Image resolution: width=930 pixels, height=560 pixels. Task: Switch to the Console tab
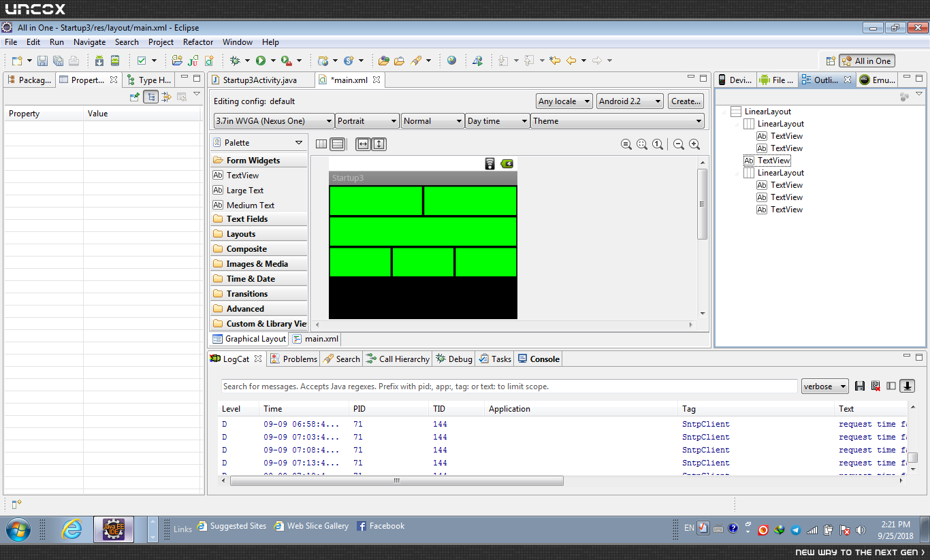coord(539,359)
